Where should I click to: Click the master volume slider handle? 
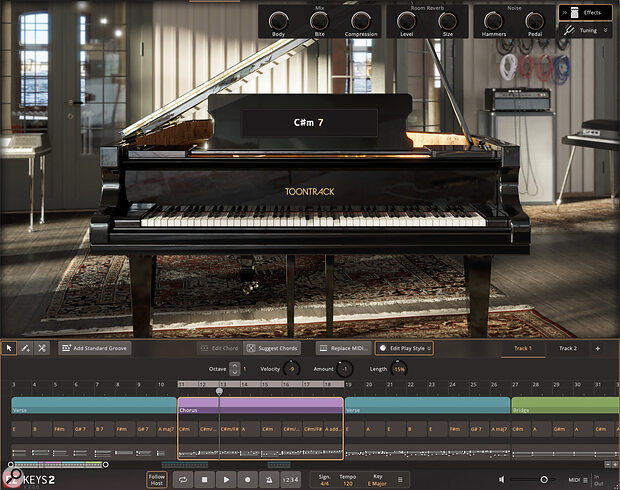[544, 480]
